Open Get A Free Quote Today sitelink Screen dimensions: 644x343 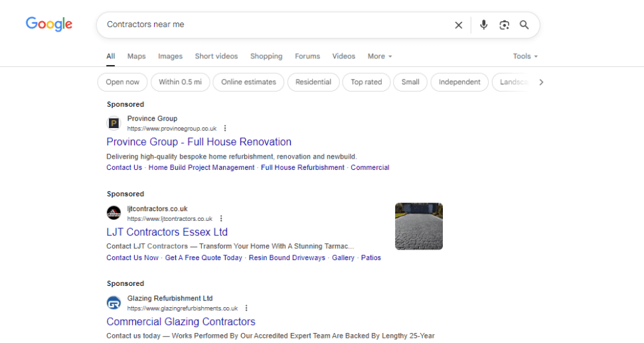[203, 257]
